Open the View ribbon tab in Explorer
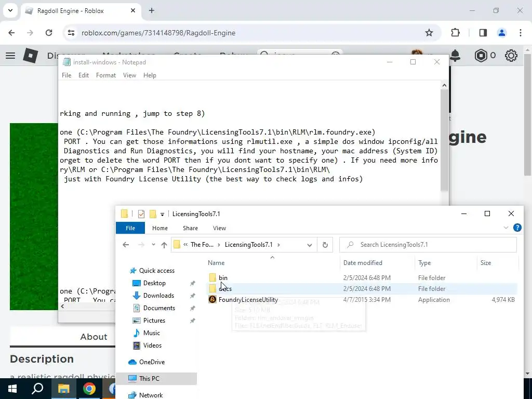Viewport: 532px width, 399px height. point(219,228)
